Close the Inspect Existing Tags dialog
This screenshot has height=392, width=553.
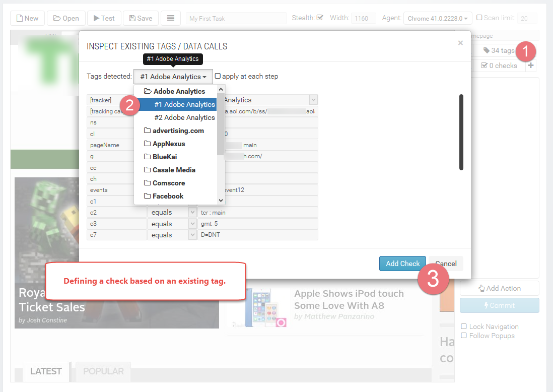tap(460, 43)
